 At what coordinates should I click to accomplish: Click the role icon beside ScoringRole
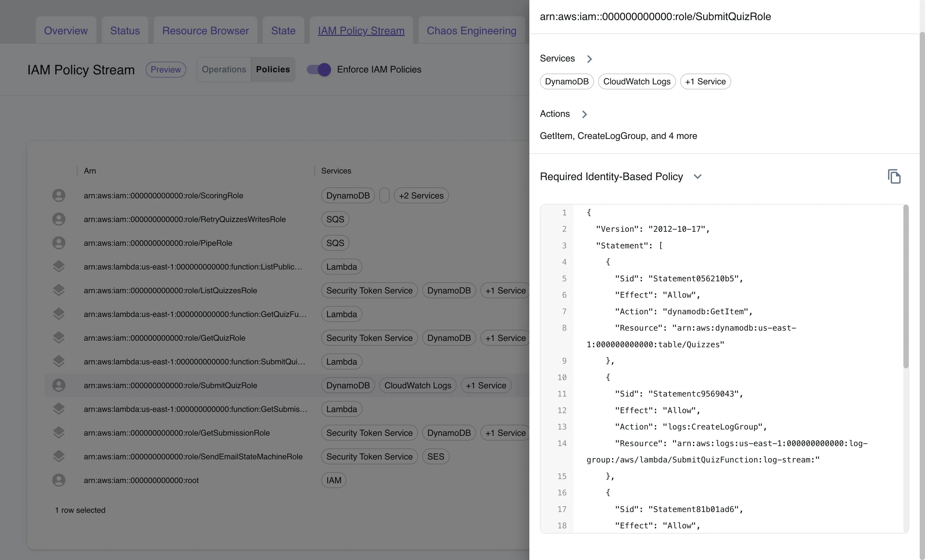[59, 195]
